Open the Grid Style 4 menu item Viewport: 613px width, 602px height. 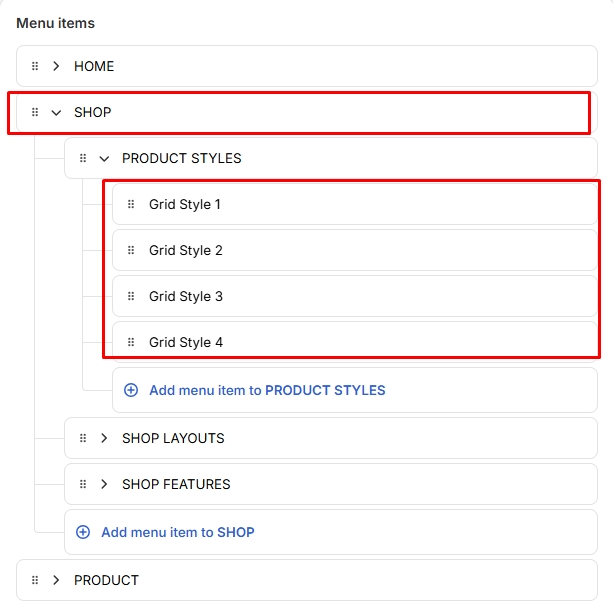coord(186,342)
